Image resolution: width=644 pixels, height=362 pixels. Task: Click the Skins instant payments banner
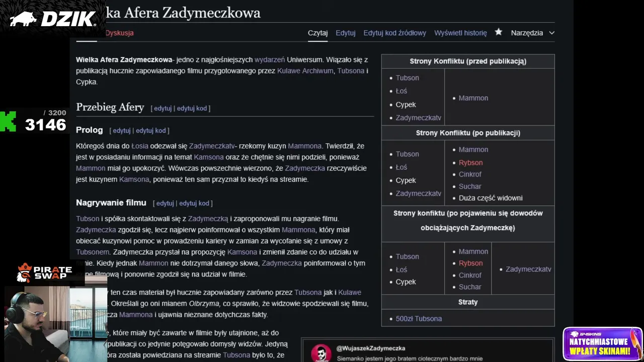[x=602, y=344]
